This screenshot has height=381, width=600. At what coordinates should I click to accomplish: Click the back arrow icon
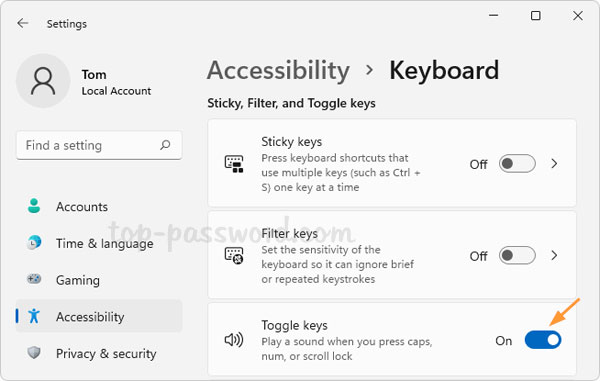(x=23, y=23)
